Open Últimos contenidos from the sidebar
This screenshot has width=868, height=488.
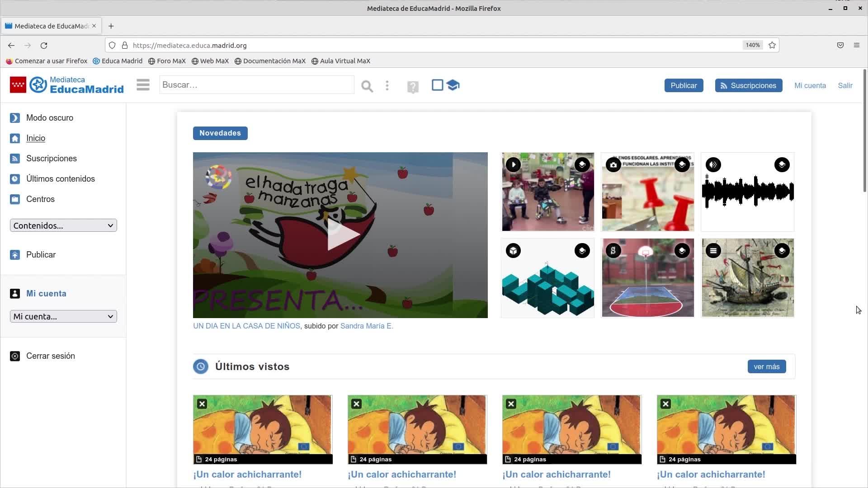(61, 179)
